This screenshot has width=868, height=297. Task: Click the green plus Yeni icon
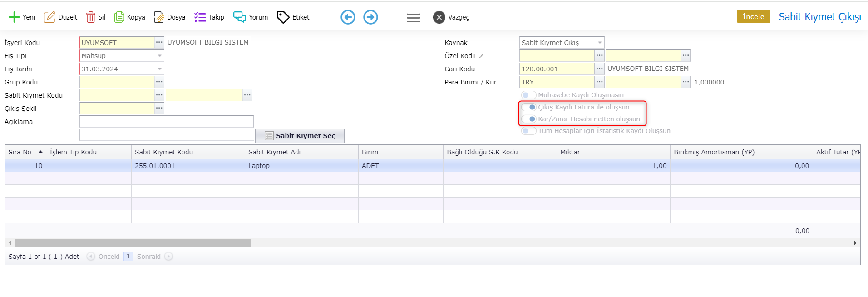pos(14,17)
